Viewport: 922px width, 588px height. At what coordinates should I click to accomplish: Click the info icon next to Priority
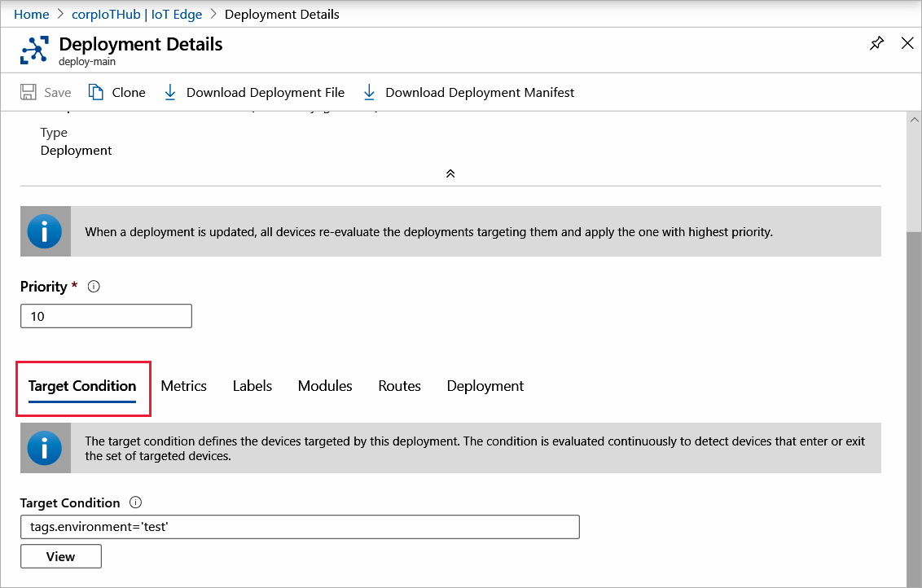click(94, 286)
